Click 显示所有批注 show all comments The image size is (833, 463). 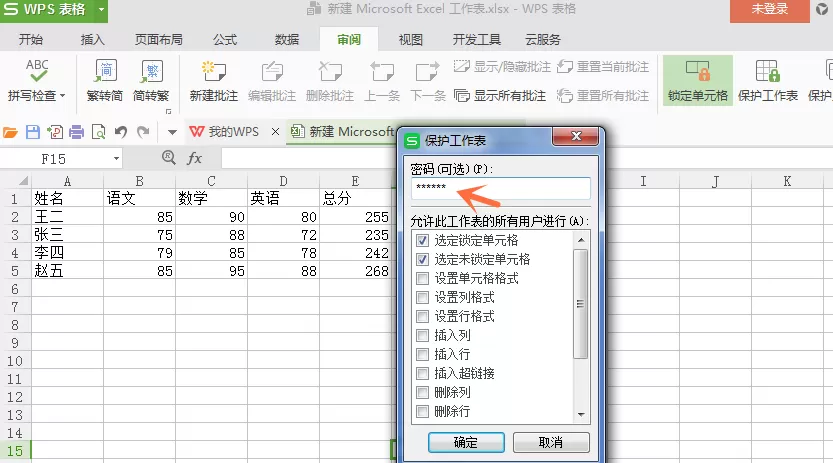[500, 96]
